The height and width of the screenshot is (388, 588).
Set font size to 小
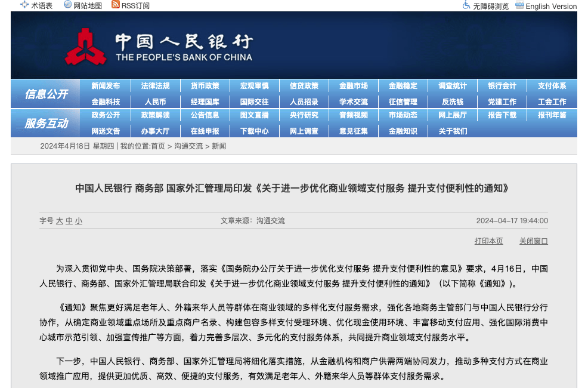(x=79, y=221)
